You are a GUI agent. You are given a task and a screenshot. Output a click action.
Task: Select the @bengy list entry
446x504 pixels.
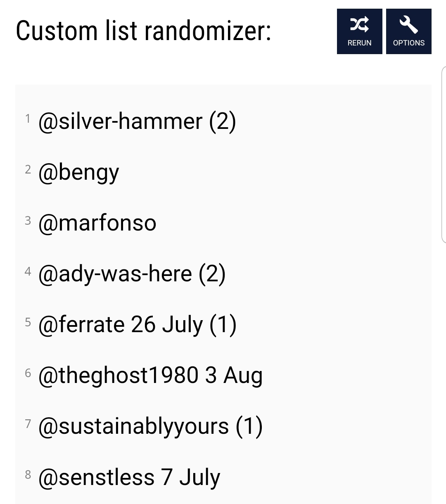point(78,172)
